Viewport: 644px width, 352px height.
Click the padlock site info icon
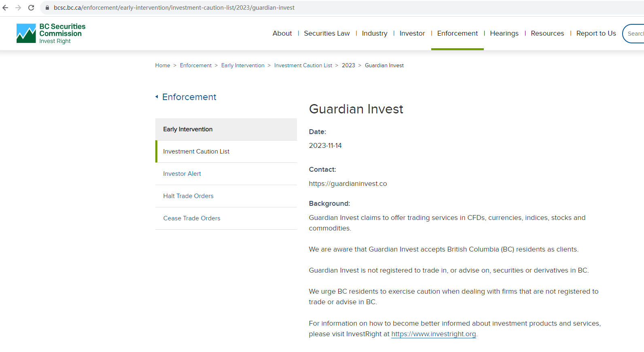click(47, 8)
